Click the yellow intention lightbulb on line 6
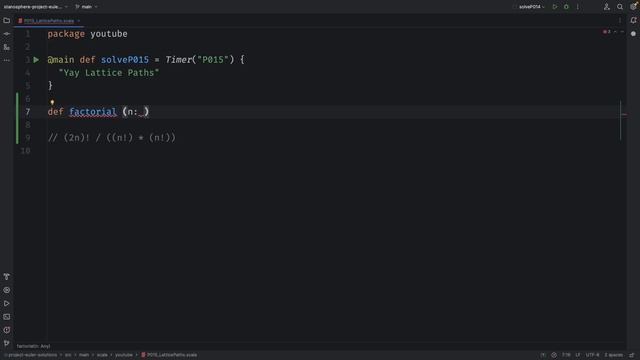The width and height of the screenshot is (640, 360). pos(52,102)
